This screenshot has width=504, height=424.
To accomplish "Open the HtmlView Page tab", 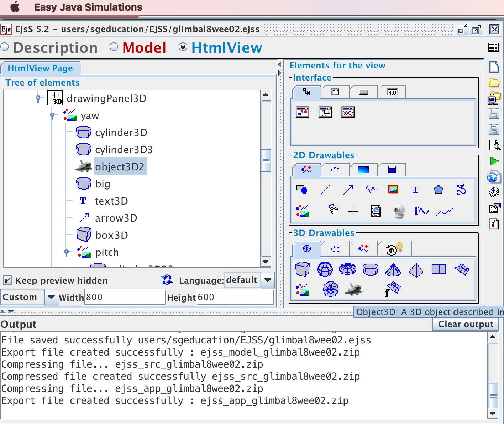I will 40,68.
